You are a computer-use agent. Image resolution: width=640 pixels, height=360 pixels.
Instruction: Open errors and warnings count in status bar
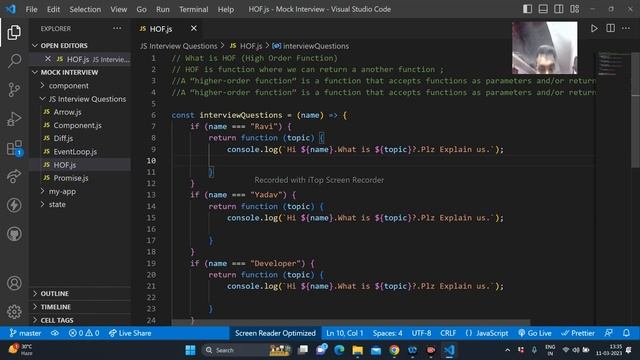coord(84,333)
